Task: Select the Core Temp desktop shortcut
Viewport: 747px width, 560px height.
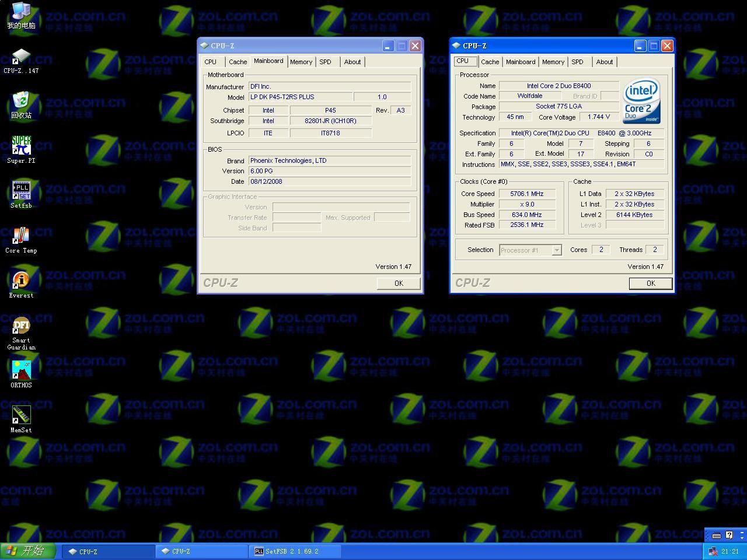Action: click(21, 239)
